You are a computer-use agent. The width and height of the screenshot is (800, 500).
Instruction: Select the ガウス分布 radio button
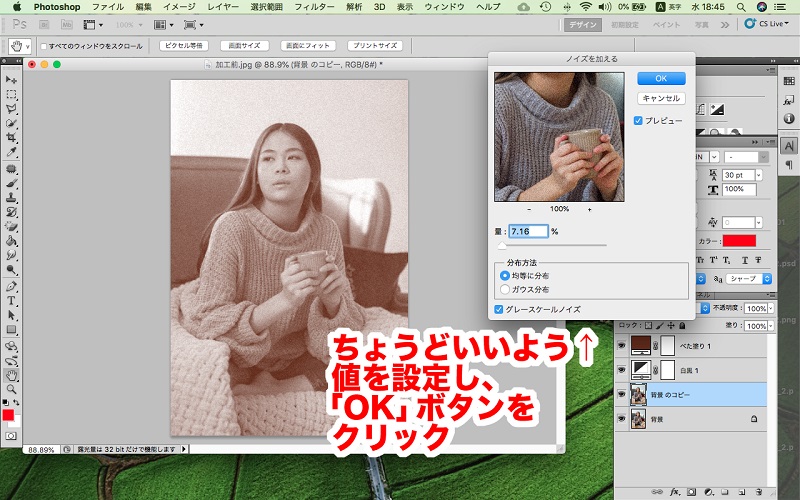coord(505,289)
